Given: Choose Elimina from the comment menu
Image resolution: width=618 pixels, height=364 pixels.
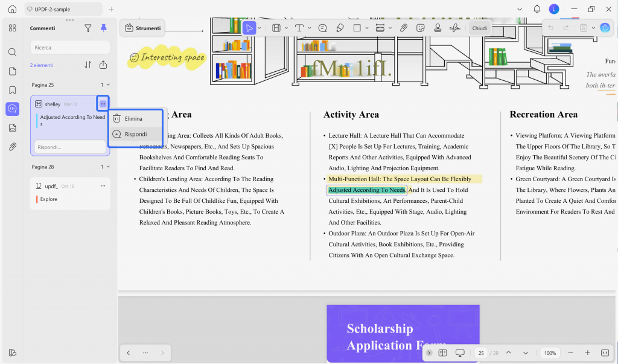Looking at the screenshot, I should (x=136, y=118).
